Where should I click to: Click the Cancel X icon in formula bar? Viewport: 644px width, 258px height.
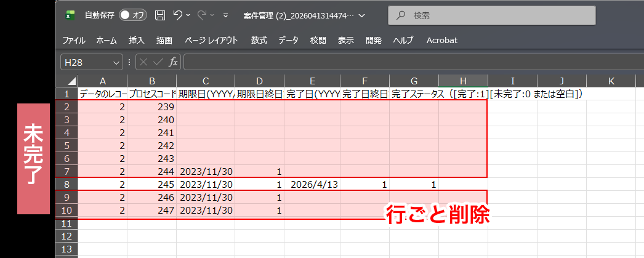[x=143, y=62]
